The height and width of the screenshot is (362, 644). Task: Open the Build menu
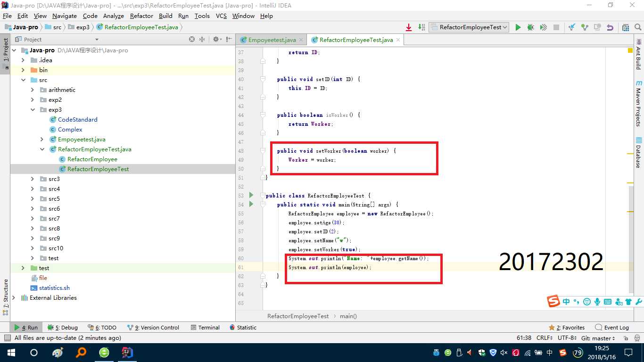(165, 16)
